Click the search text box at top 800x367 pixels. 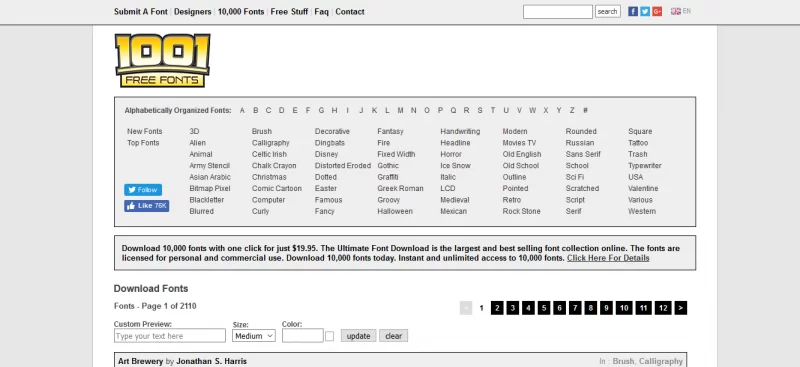point(558,12)
